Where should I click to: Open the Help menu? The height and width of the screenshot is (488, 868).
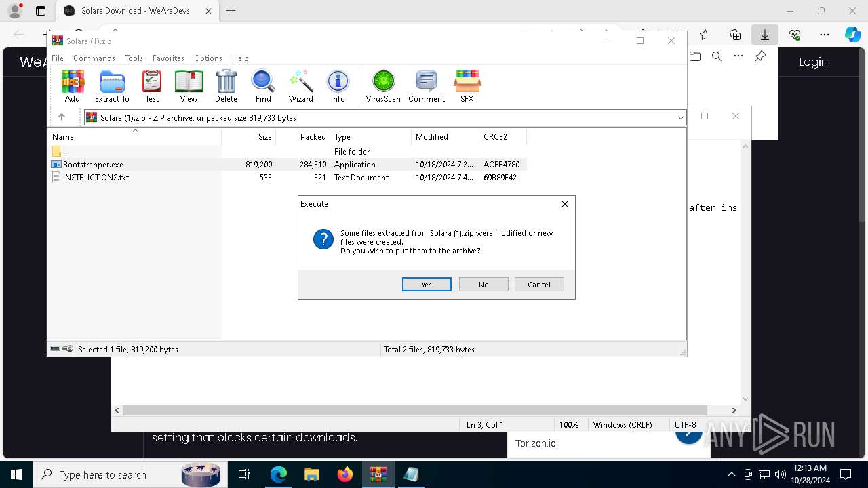point(240,58)
